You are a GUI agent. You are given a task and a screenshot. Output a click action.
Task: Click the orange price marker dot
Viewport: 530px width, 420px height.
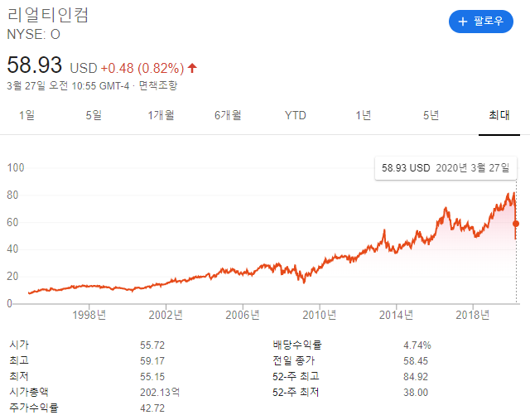click(516, 224)
